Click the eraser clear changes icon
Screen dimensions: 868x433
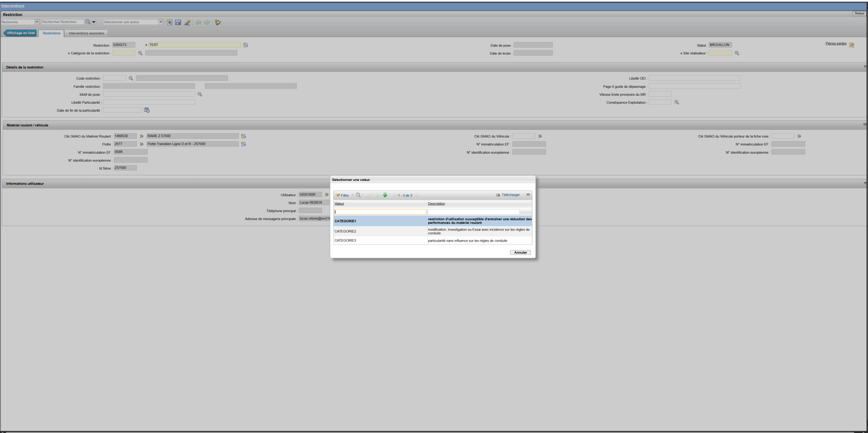tap(187, 22)
